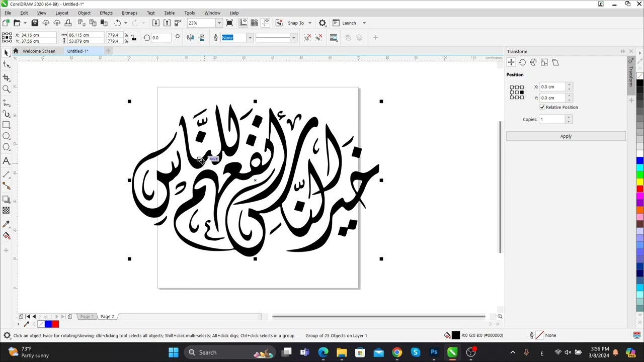Click Mirror horizontally icon
The width and height of the screenshot is (644, 362).
[x=190, y=38]
